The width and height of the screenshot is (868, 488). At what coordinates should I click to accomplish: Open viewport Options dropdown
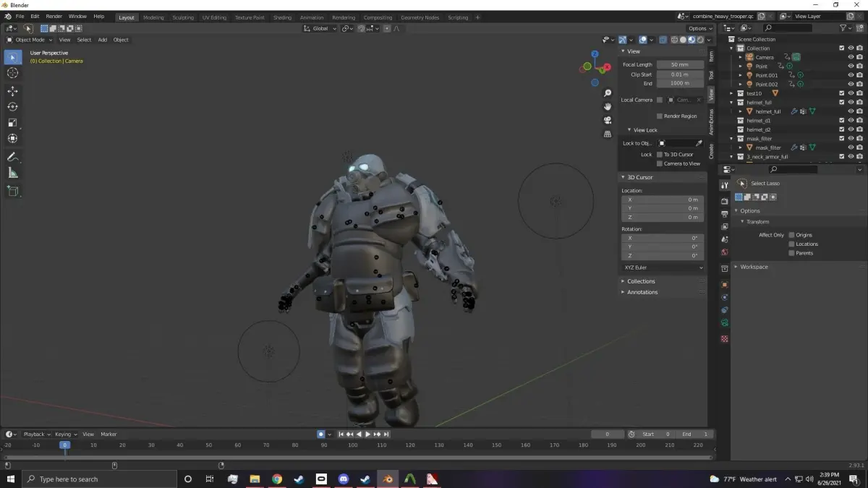tap(699, 28)
